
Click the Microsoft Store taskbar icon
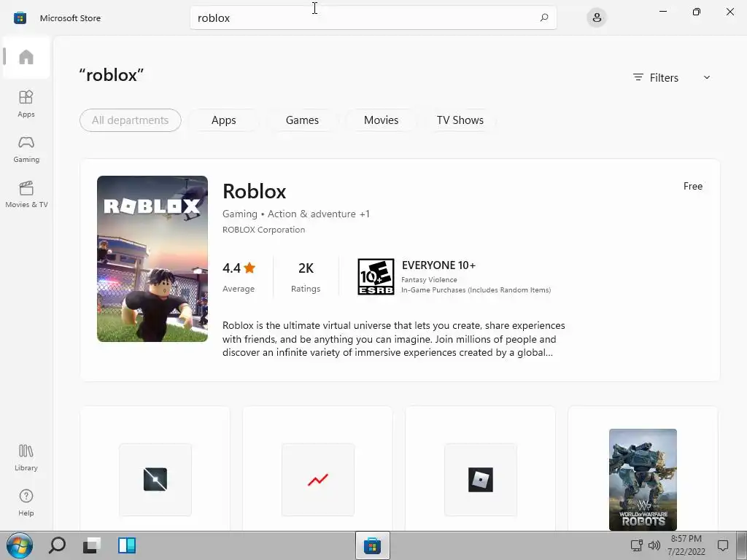(373, 545)
